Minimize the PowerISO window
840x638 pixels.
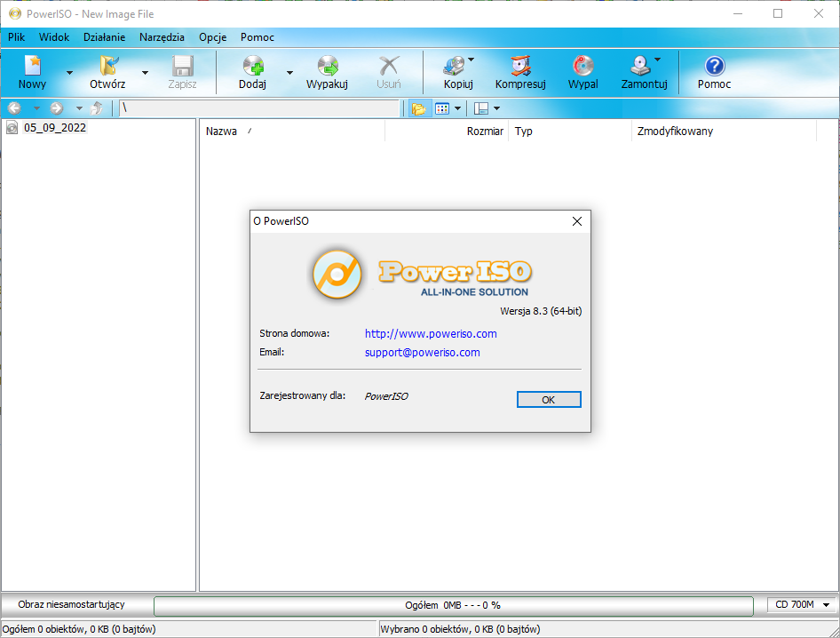[x=738, y=14]
